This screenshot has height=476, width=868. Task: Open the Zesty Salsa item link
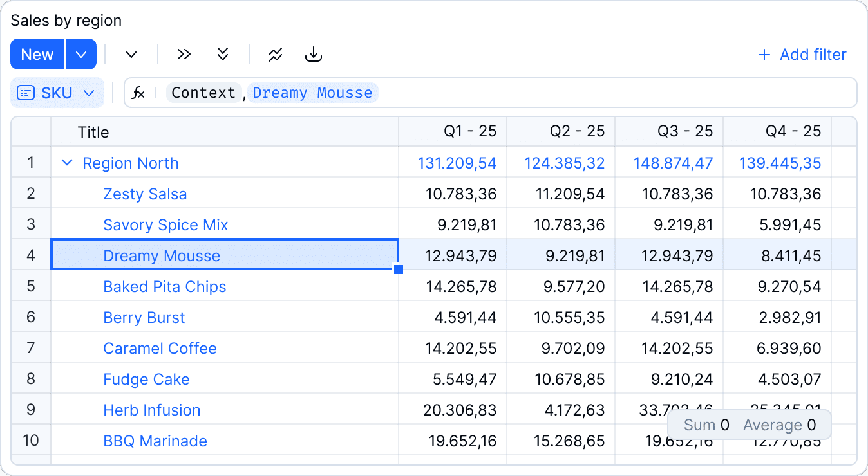click(x=145, y=194)
